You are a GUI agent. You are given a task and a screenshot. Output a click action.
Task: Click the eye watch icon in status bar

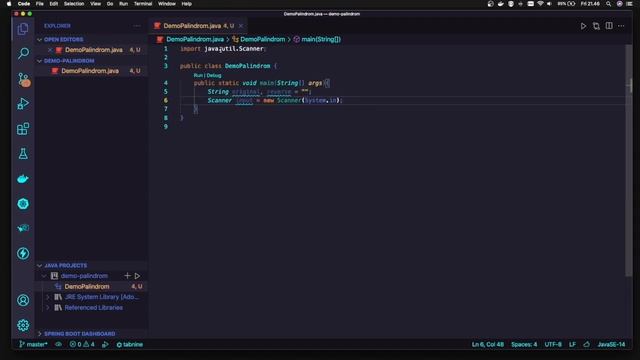point(58,344)
